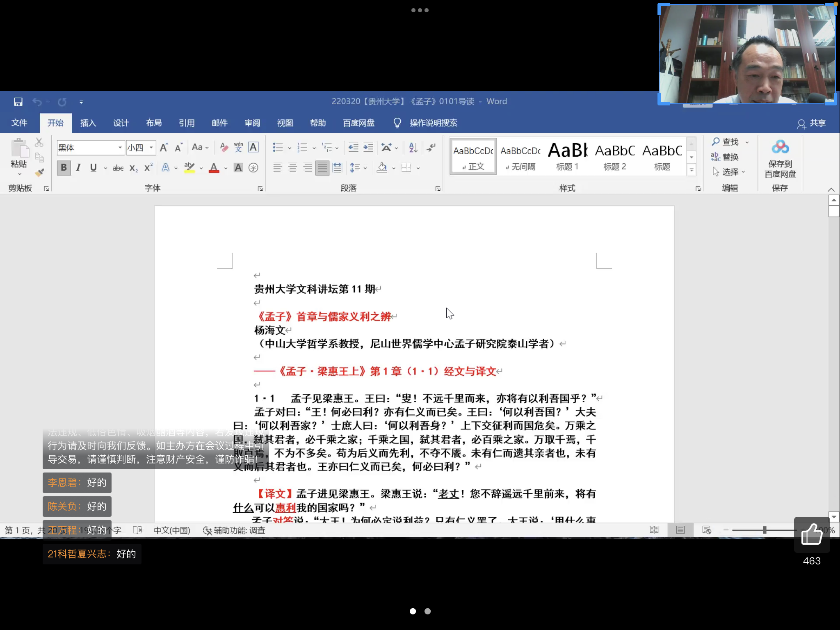Image resolution: width=840 pixels, height=630 pixels.
Task: Click the character border A icon
Action: click(253, 147)
